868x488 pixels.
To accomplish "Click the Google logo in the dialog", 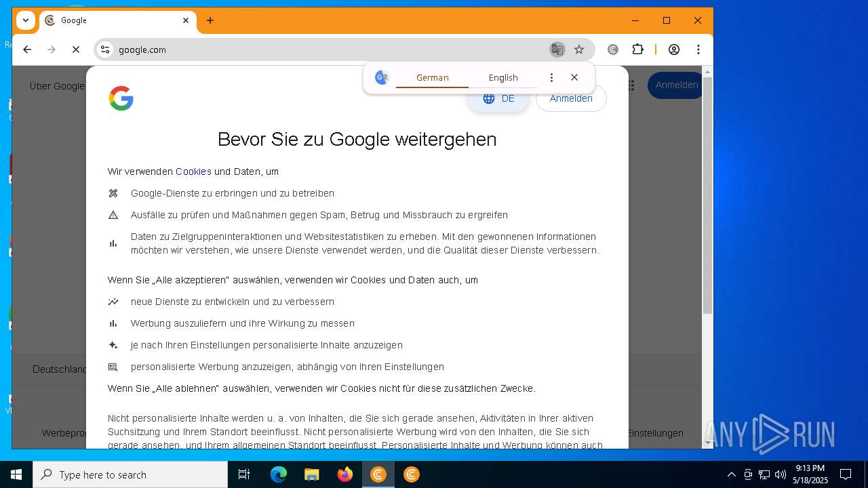I will coord(121,98).
